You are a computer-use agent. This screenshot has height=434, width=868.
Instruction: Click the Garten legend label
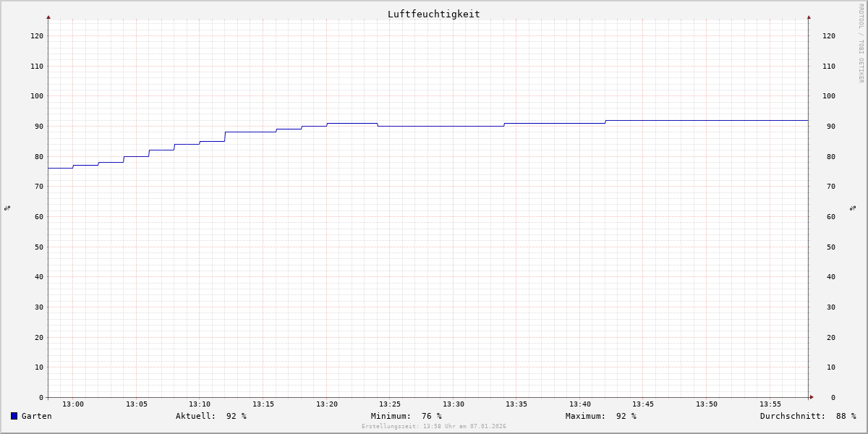[36, 416]
